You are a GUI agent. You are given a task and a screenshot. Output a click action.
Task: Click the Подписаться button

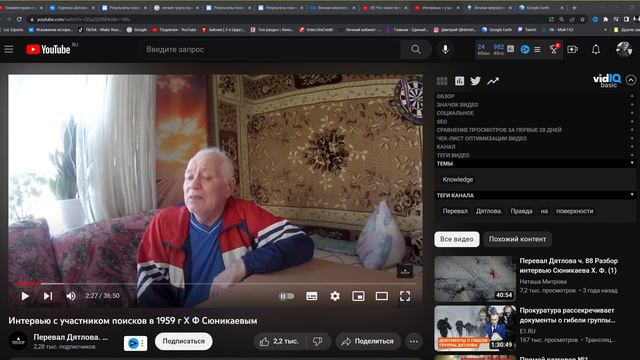pyautogui.click(x=184, y=341)
